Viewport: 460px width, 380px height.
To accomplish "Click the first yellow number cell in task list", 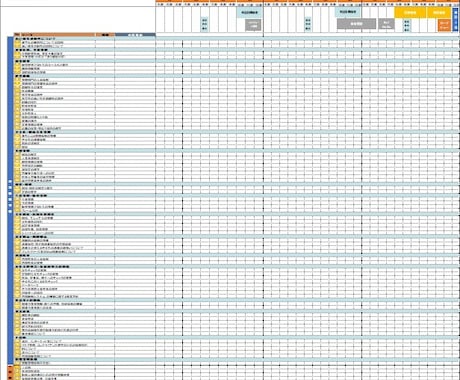I will click(x=17, y=43).
